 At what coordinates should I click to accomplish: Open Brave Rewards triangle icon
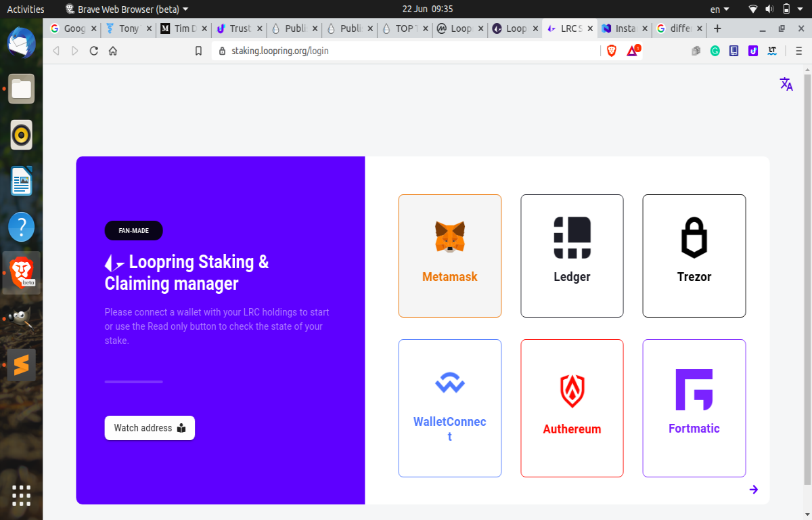click(633, 51)
